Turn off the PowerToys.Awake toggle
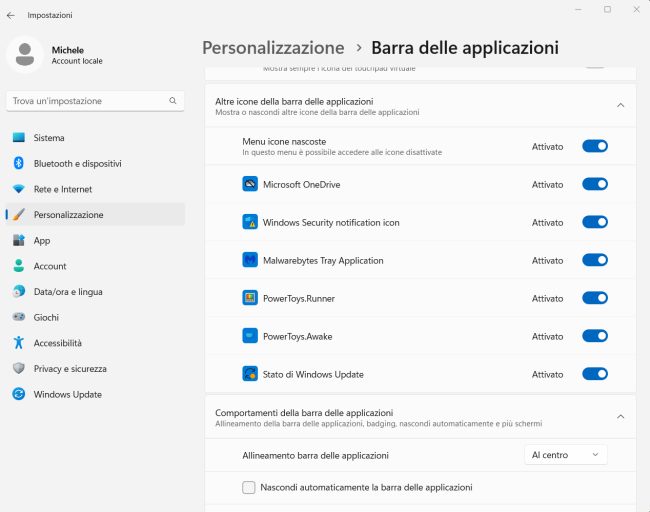The width and height of the screenshot is (650, 512). pos(595,336)
